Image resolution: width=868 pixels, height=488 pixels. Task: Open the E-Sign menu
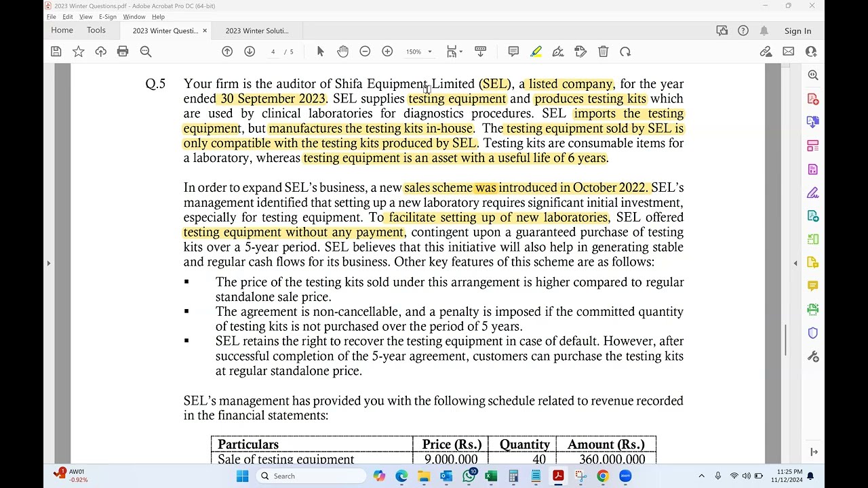(x=108, y=17)
